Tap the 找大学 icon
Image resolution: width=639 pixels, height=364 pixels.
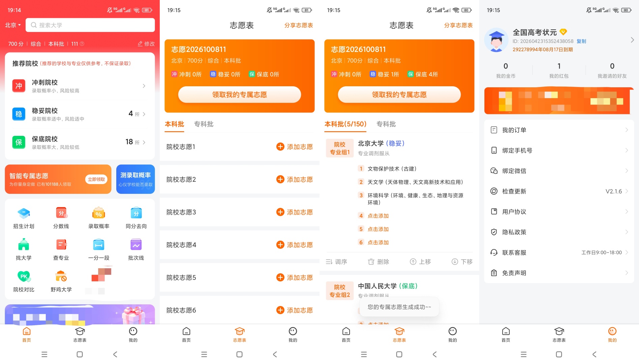tap(24, 245)
